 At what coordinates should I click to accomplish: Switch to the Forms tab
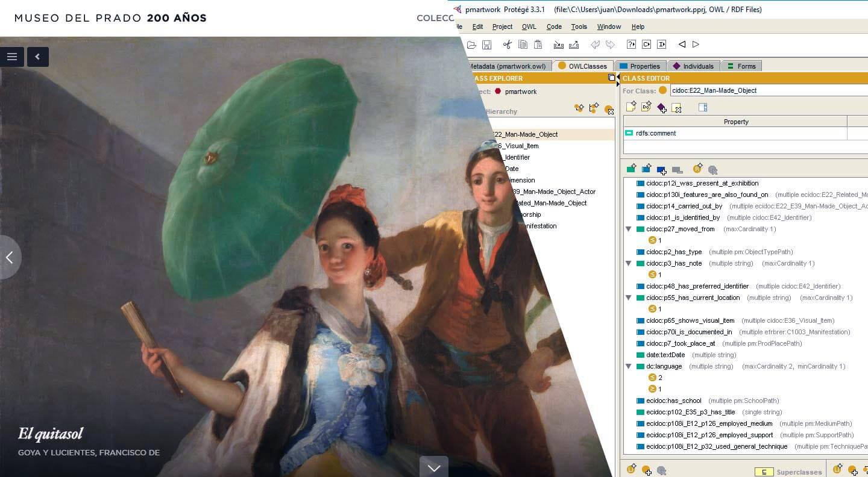(x=741, y=66)
